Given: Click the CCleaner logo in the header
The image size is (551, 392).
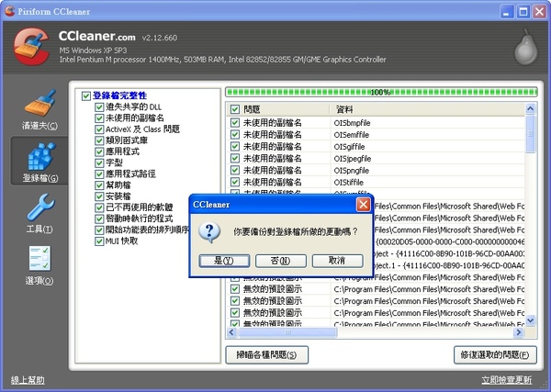Looking at the screenshot, I should pyautogui.click(x=31, y=47).
